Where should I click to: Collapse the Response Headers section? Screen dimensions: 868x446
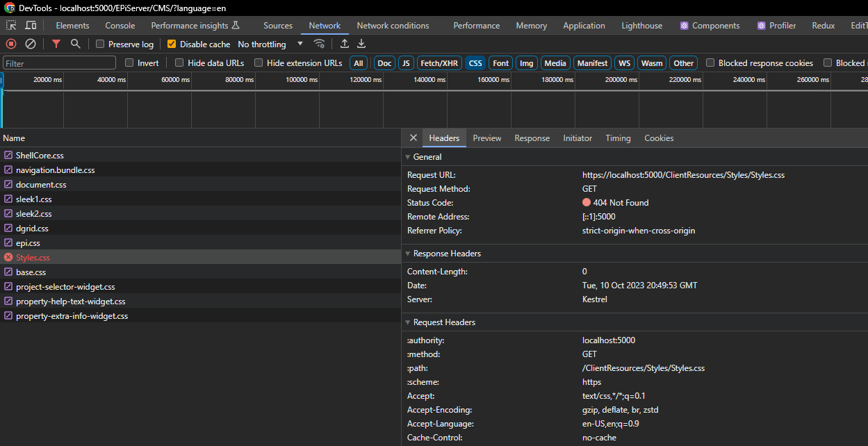(408, 254)
